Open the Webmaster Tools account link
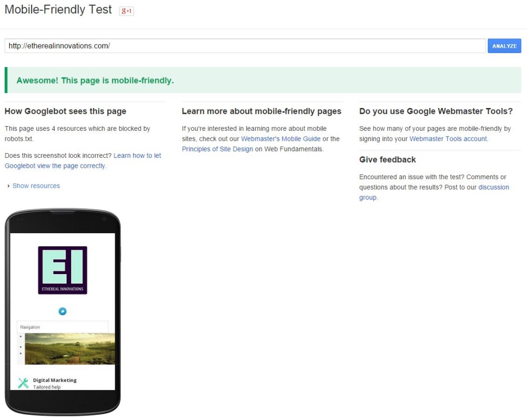 [448, 139]
